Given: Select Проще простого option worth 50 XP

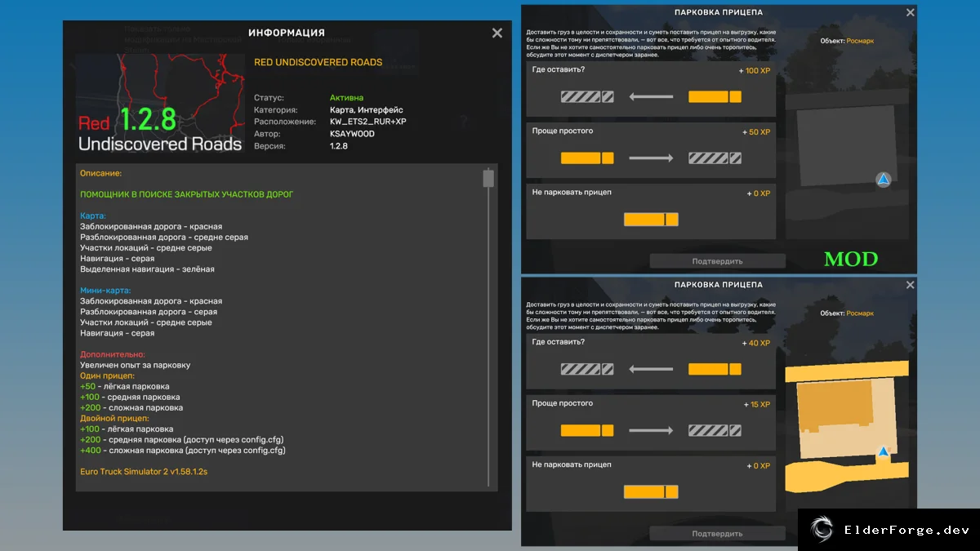Looking at the screenshot, I should point(651,150).
